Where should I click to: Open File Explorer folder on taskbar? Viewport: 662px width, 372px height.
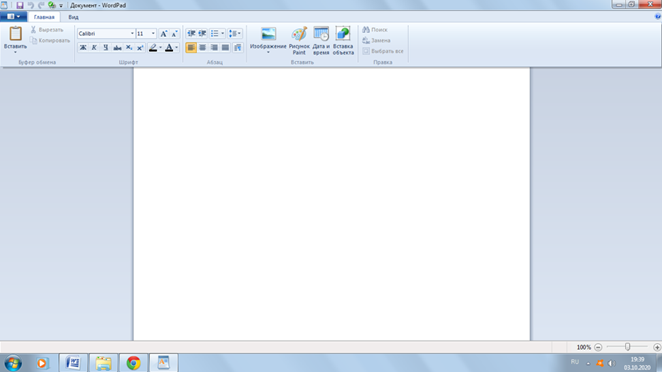click(103, 363)
